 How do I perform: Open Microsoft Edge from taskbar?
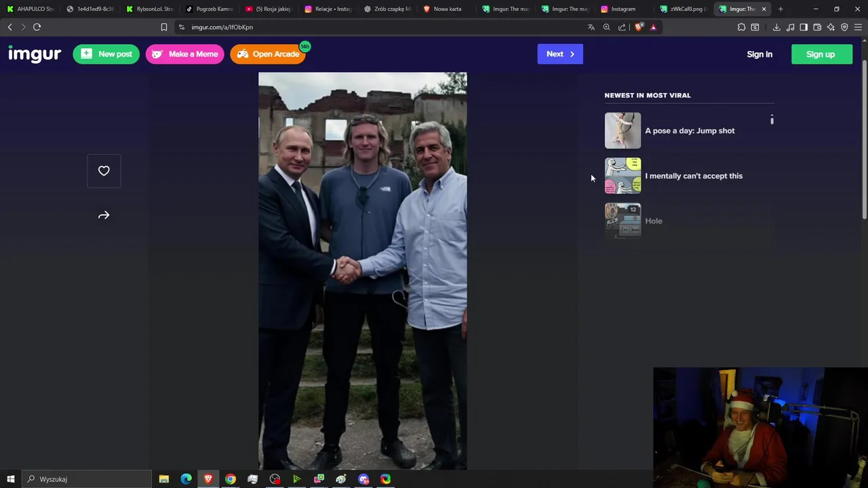186,479
